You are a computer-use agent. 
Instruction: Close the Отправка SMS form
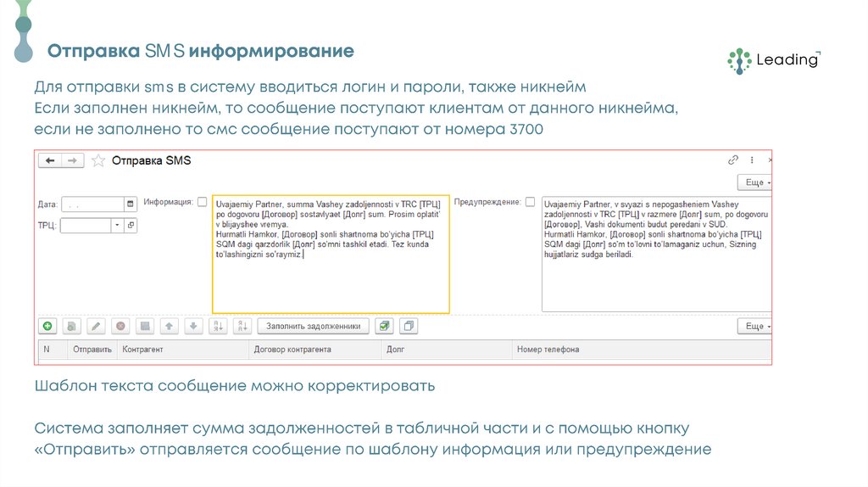[x=770, y=160]
